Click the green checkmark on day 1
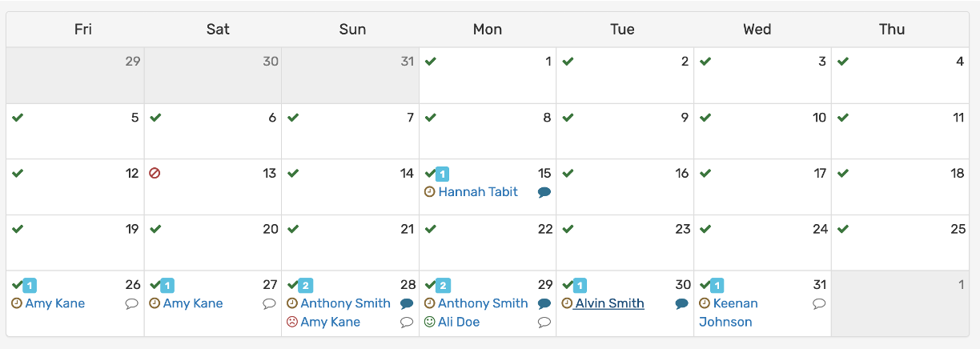Image resolution: width=980 pixels, height=349 pixels. pyautogui.click(x=431, y=62)
